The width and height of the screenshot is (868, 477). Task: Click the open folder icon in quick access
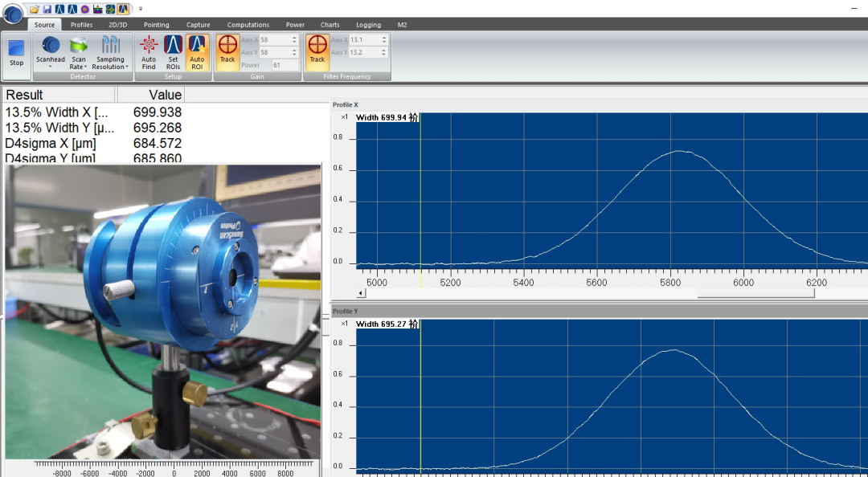(35, 9)
